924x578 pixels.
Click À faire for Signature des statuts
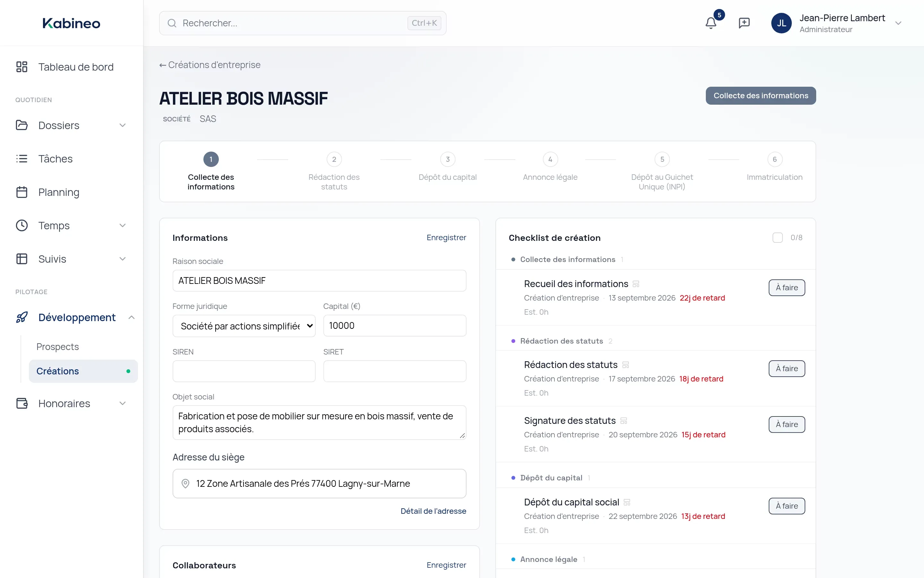(x=787, y=424)
